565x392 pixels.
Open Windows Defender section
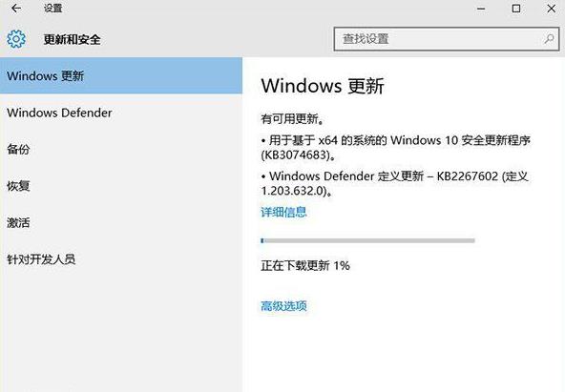pyautogui.click(x=121, y=113)
